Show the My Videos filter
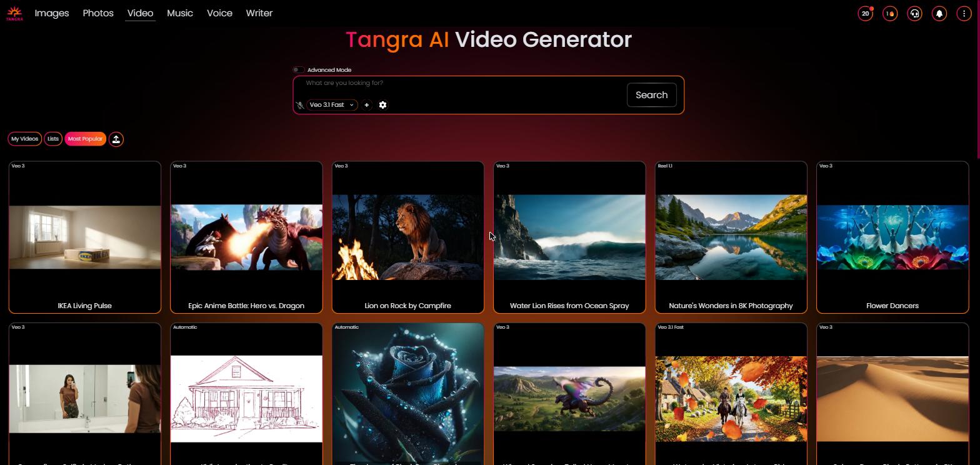The width and height of the screenshot is (980, 465). tap(24, 139)
